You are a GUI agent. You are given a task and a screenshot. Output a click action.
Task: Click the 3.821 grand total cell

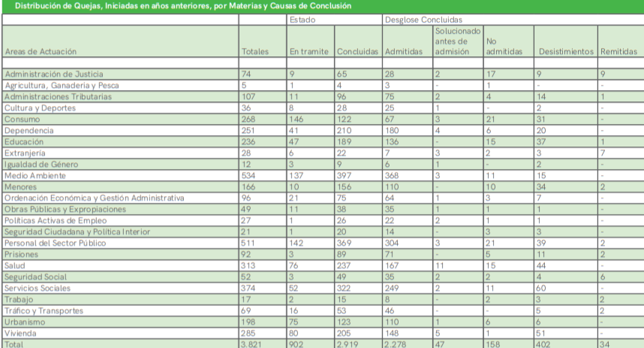255,343
